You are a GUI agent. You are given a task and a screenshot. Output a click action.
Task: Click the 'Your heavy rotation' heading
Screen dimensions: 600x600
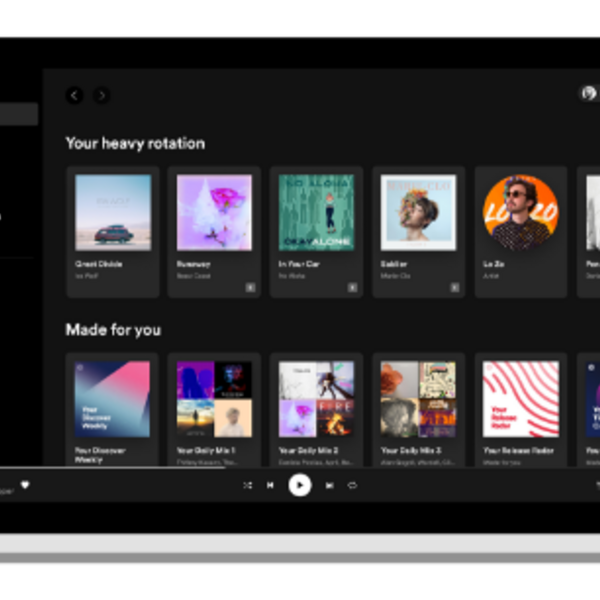135,143
